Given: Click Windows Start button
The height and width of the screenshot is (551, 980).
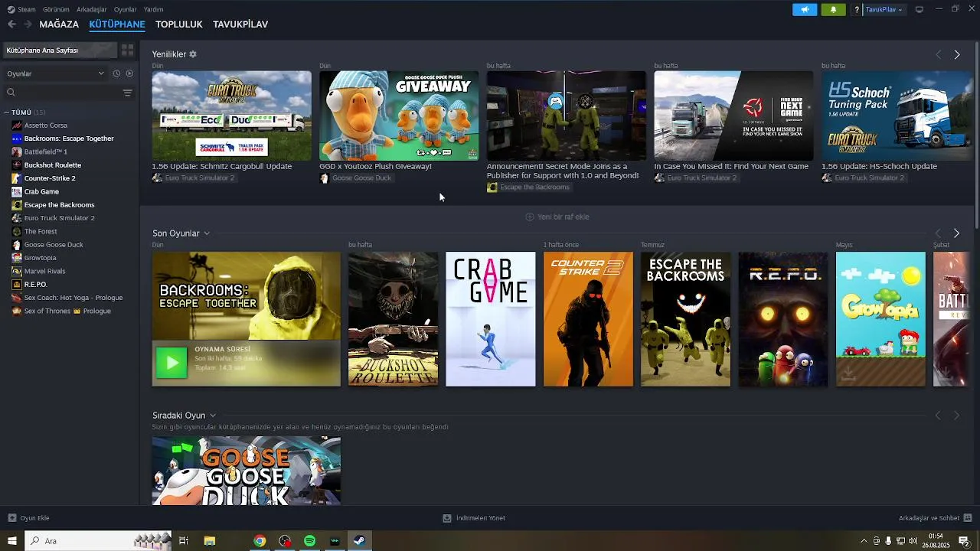Looking at the screenshot, I should pyautogui.click(x=12, y=541).
